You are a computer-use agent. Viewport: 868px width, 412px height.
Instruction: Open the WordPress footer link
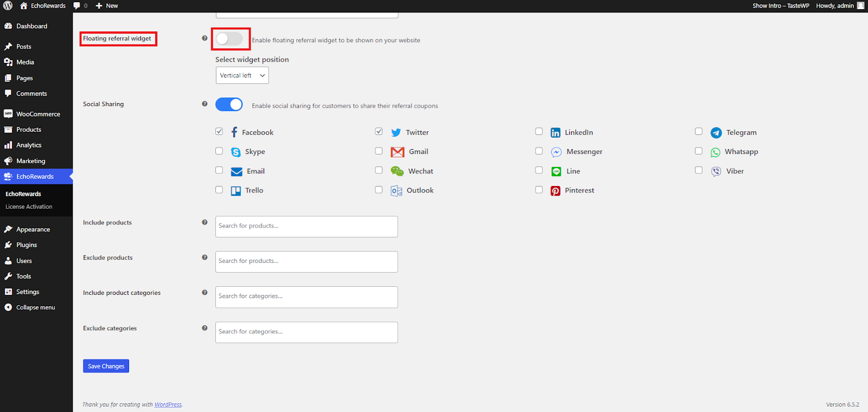tap(168, 405)
